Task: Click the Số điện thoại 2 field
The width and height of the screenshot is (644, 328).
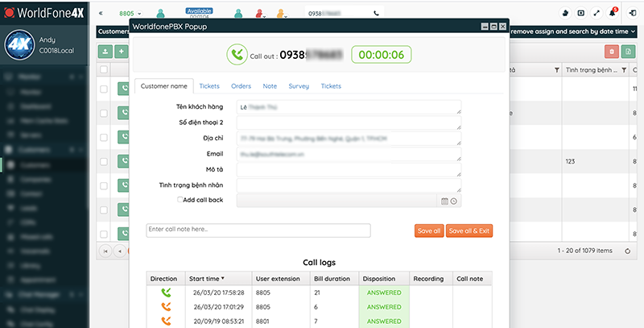Action: [x=349, y=122]
